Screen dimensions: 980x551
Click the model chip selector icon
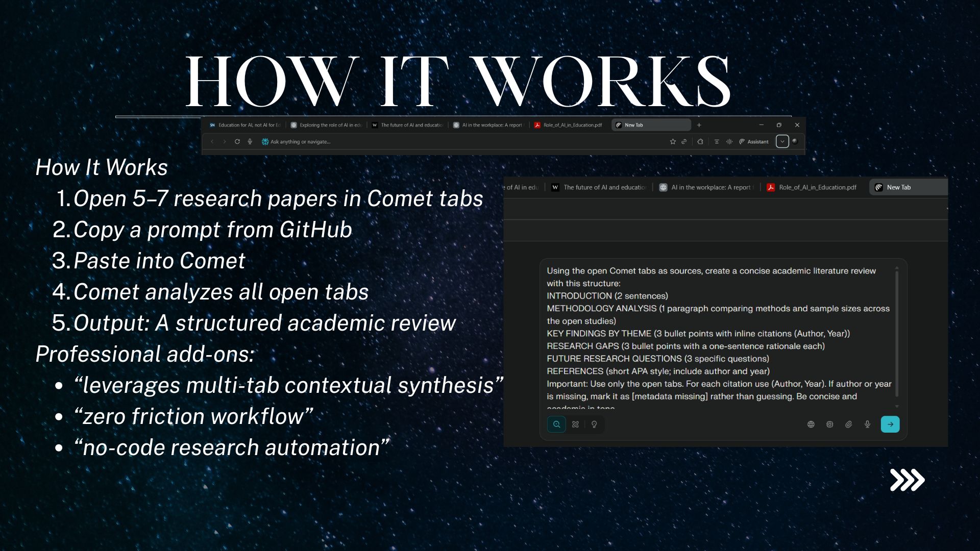[x=829, y=424]
